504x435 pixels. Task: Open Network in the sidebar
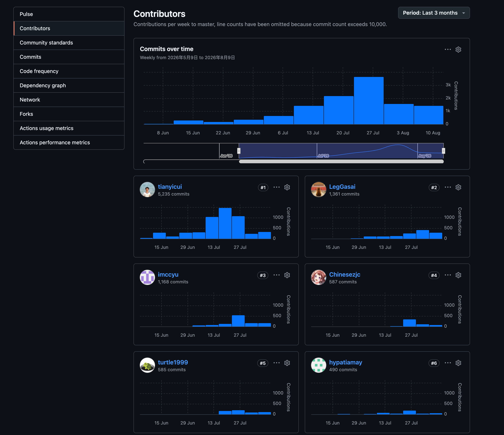(x=69, y=100)
